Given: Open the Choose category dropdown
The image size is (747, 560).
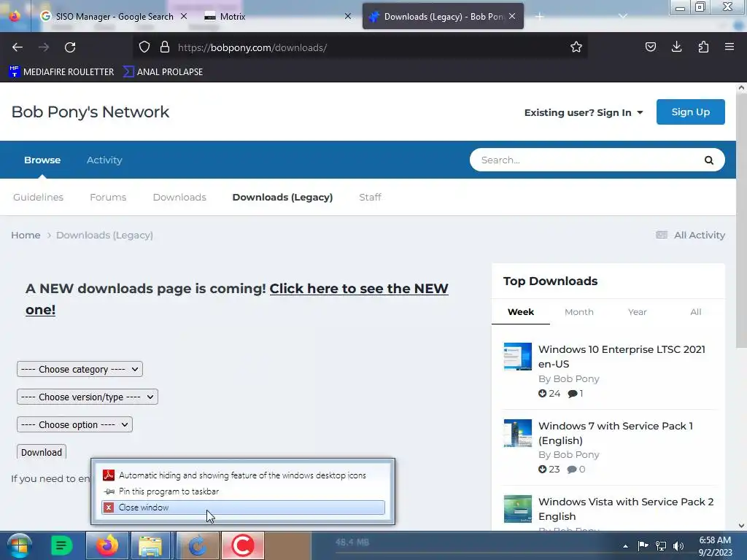Looking at the screenshot, I should [80, 369].
